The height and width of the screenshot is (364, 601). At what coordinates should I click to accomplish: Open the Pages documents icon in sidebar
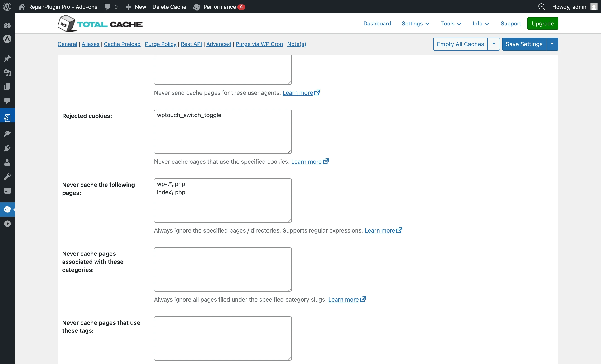coord(7,87)
